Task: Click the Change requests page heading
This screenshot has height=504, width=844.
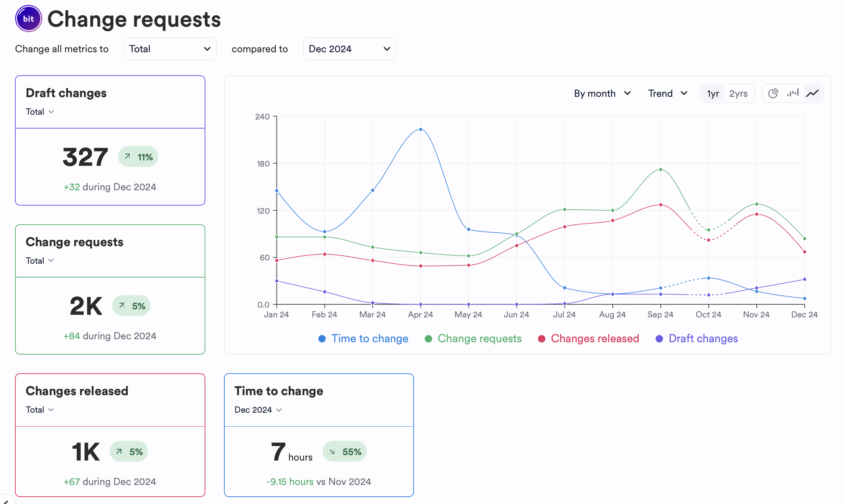Action: (134, 19)
